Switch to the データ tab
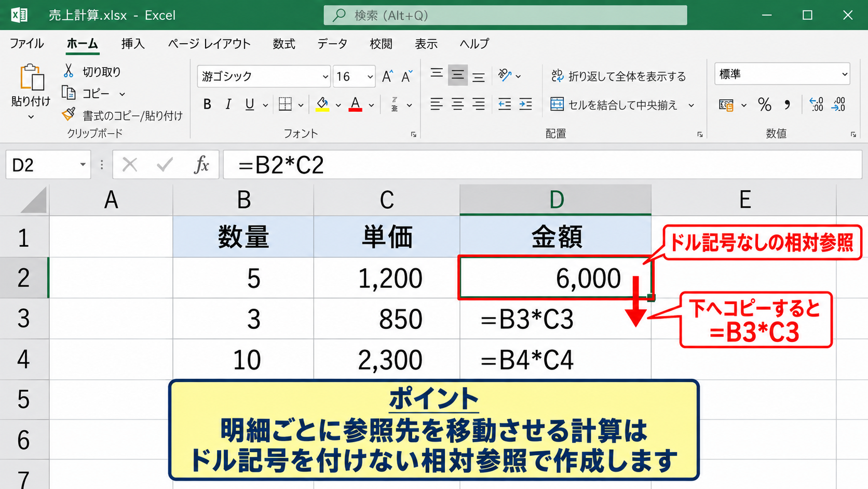This screenshot has height=489, width=868. [x=332, y=44]
